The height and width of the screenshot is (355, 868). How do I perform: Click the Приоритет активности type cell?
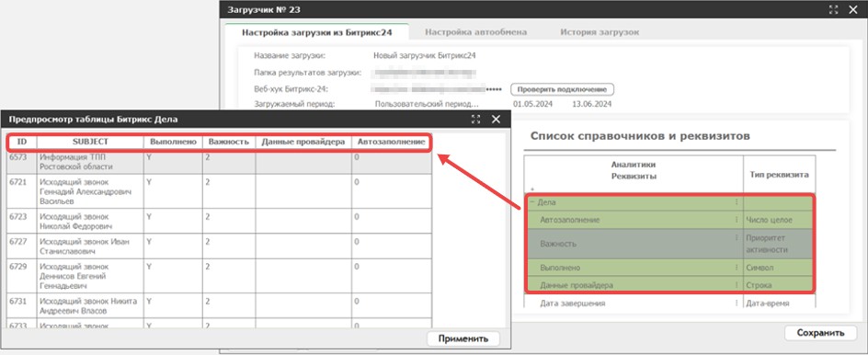pyautogui.click(x=779, y=244)
